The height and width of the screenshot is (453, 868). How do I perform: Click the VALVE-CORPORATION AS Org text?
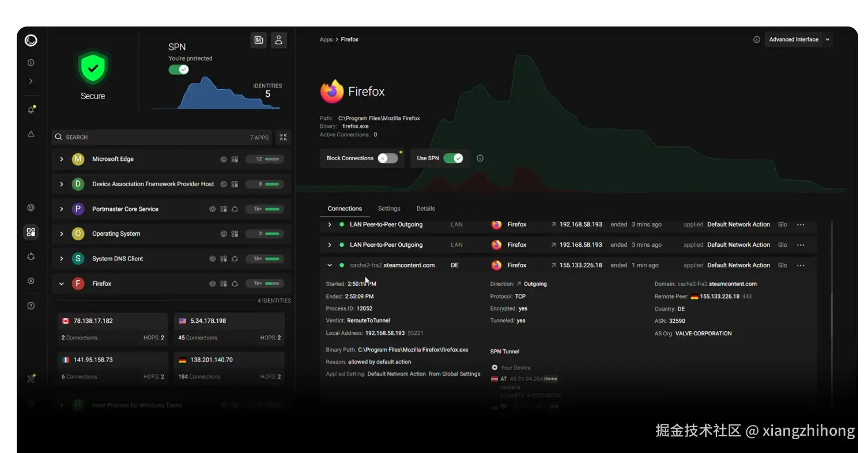tap(703, 334)
